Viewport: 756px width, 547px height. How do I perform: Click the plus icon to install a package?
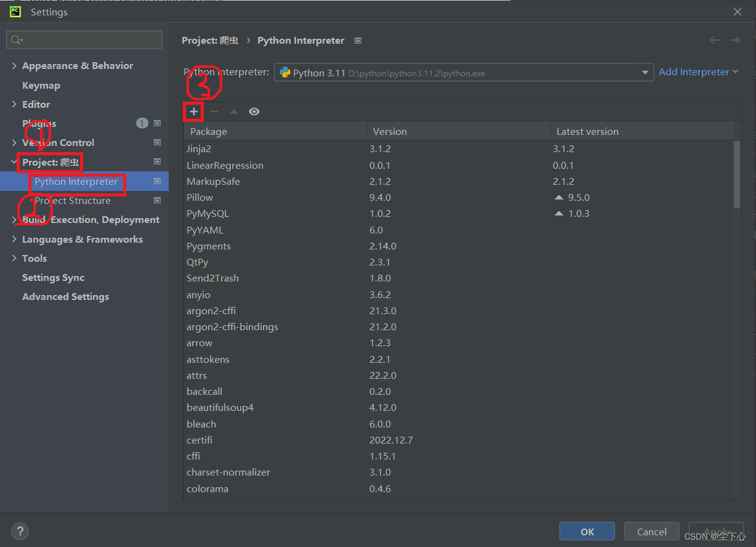(x=194, y=111)
